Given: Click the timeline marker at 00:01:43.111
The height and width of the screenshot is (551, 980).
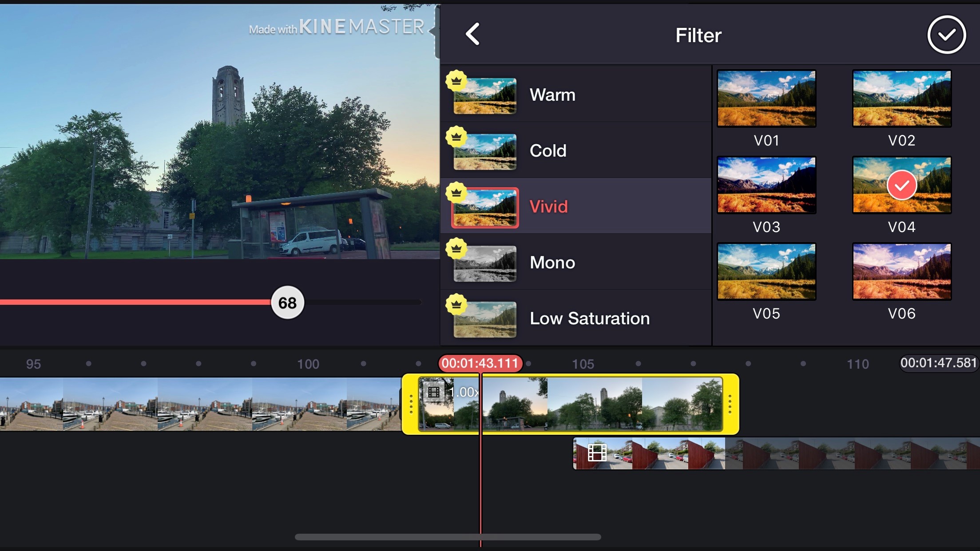Looking at the screenshot, I should 479,362.
